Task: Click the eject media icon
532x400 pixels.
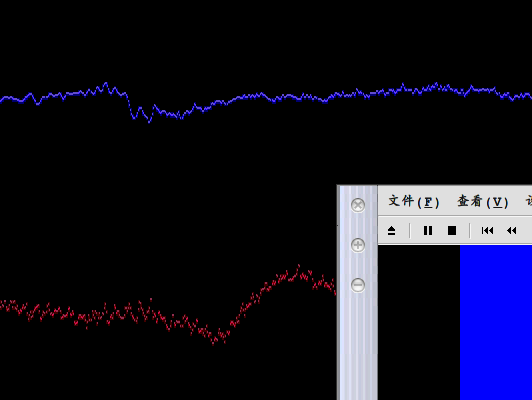Action: pyautogui.click(x=392, y=231)
